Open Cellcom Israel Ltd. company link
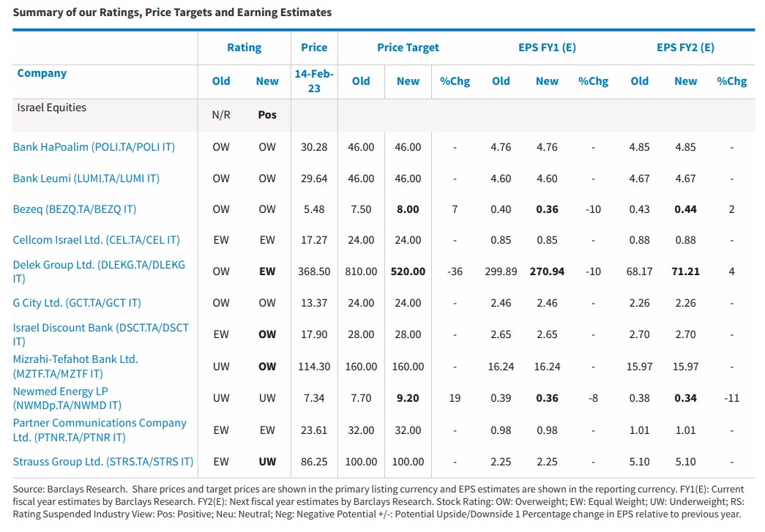 pos(96,240)
